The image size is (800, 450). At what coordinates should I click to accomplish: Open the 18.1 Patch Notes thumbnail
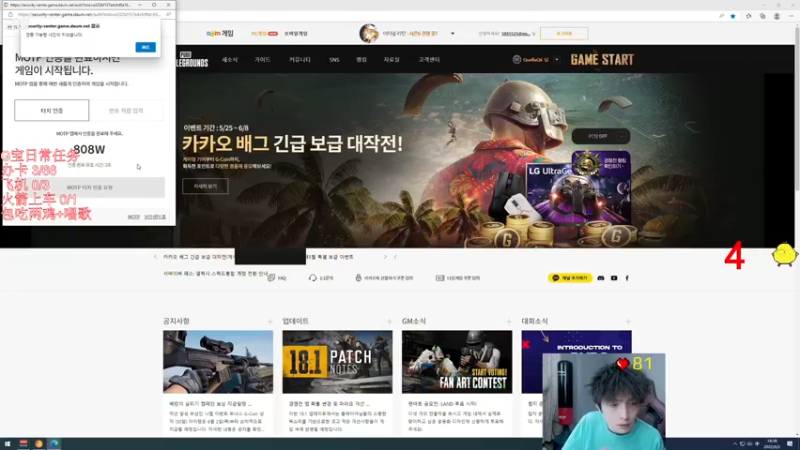click(x=337, y=362)
